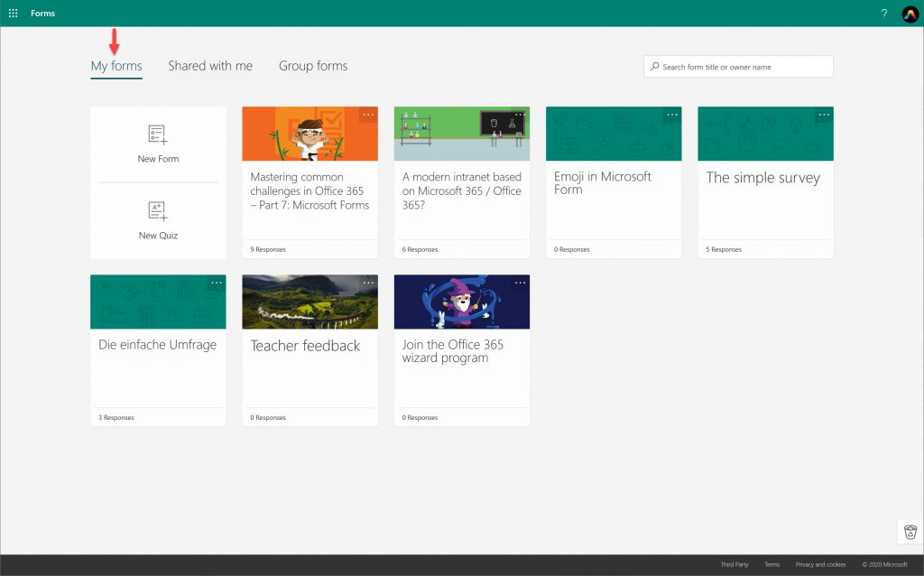
Task: Open the karate panda form thumbnail
Action: coord(310,134)
